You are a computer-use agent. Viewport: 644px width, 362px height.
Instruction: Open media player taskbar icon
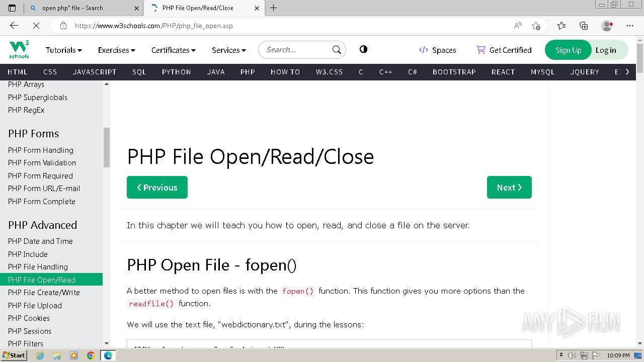pos(74,355)
